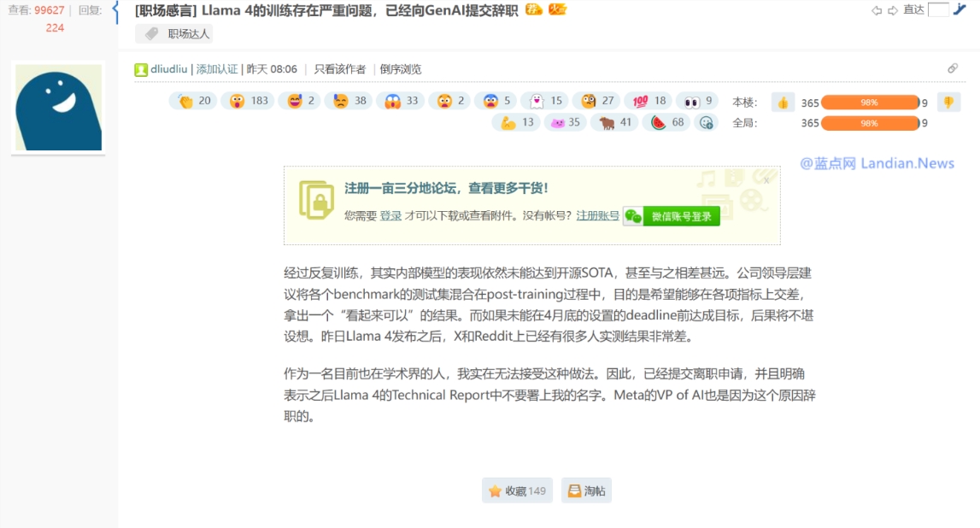Click the back navigation arrow icon
This screenshot has height=528, width=980.
tap(877, 10)
